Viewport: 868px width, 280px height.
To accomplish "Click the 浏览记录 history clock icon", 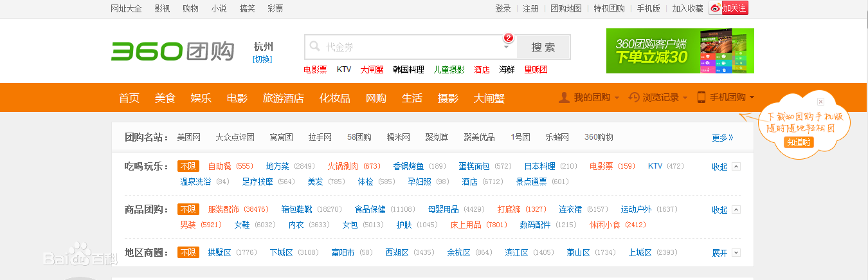I will tap(635, 97).
